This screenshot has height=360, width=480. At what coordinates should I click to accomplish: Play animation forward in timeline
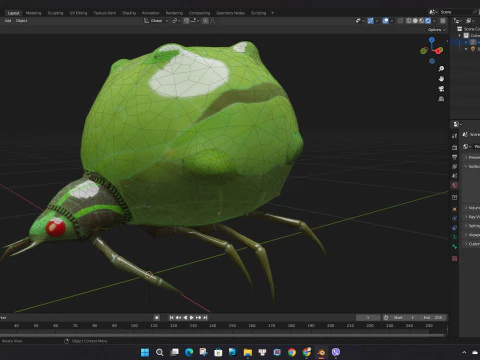[x=192, y=318]
